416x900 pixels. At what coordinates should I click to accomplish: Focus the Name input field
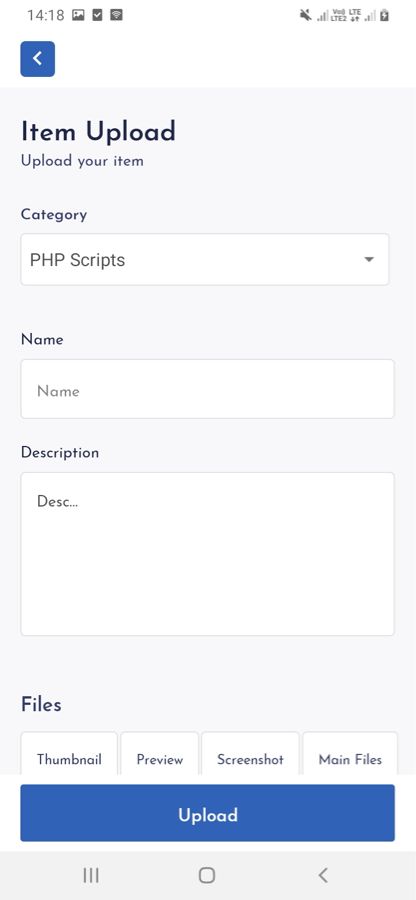(x=207, y=389)
